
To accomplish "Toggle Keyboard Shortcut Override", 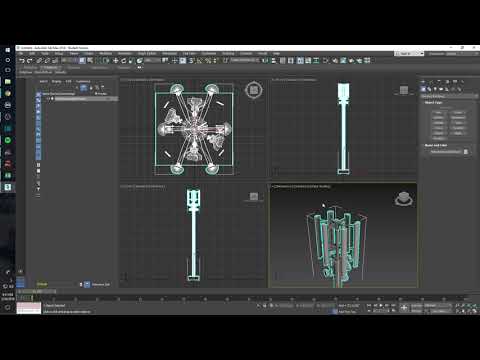I will 183,61.
